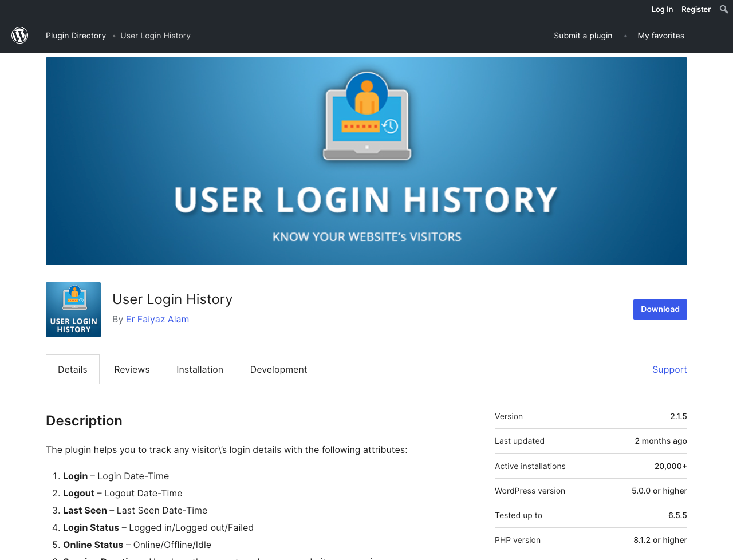The height and width of the screenshot is (560, 733).
Task: Click the '2 months ago' last updated value
Action: (x=661, y=441)
